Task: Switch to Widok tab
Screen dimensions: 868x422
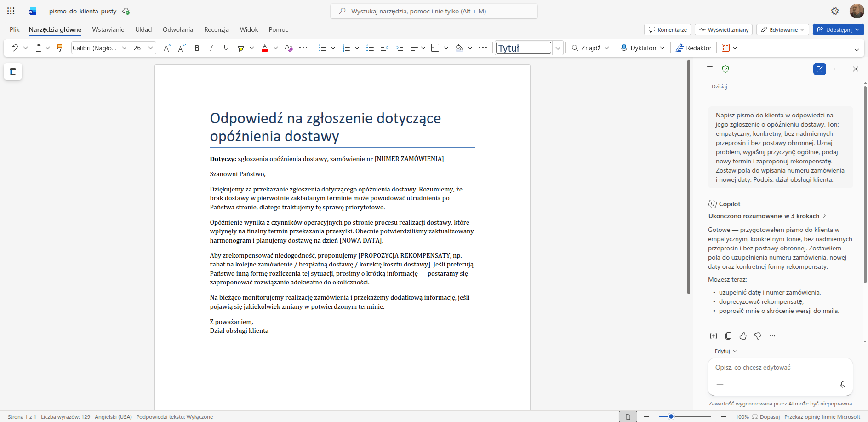Action: coord(249,29)
